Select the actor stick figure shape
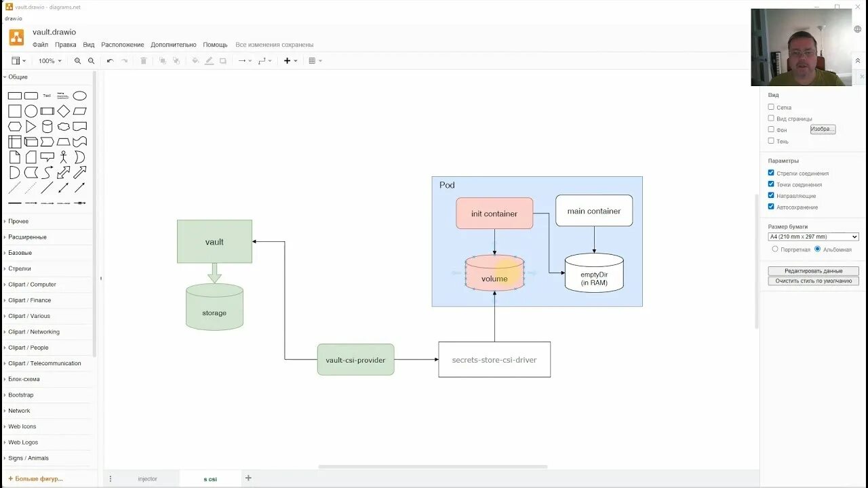868x488 pixels. click(x=64, y=157)
